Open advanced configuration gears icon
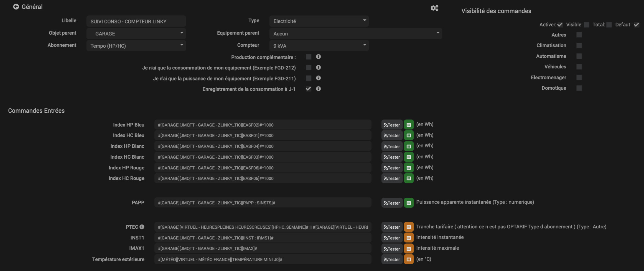Viewport: 644px width, 271px height. click(x=434, y=8)
